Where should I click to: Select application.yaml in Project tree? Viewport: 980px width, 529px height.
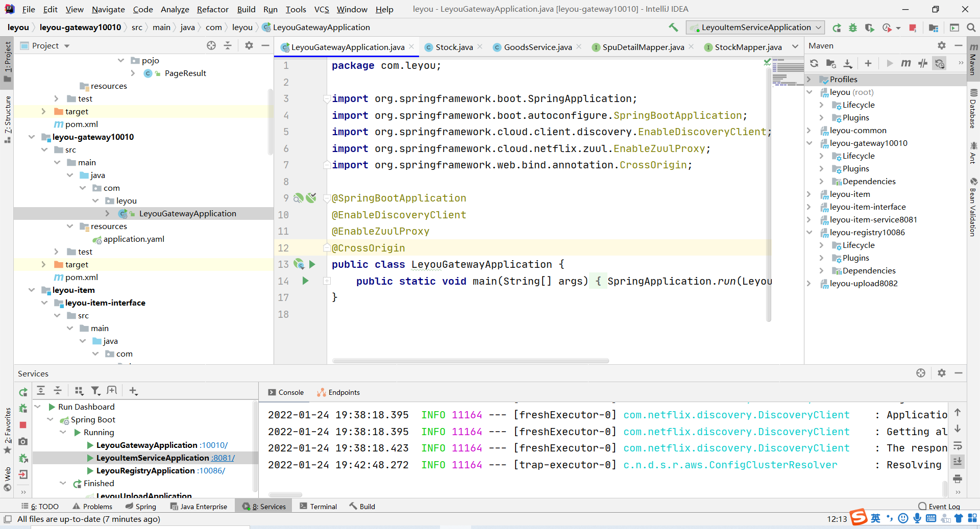(134, 239)
